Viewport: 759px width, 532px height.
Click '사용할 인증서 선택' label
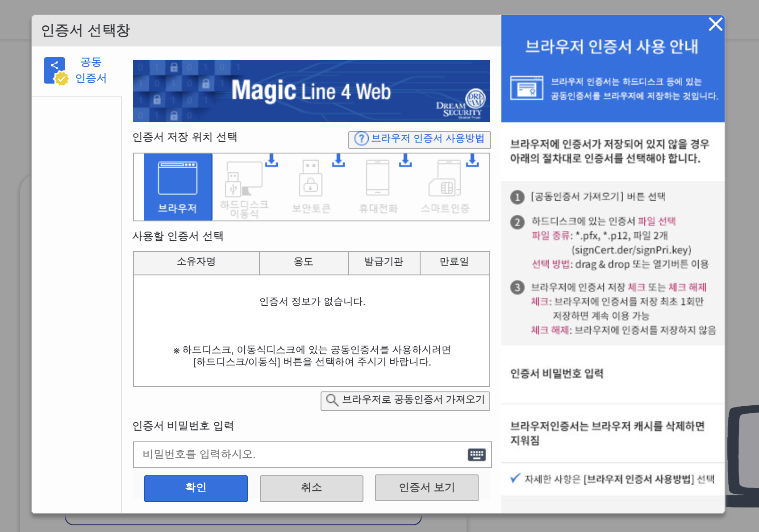point(178,236)
